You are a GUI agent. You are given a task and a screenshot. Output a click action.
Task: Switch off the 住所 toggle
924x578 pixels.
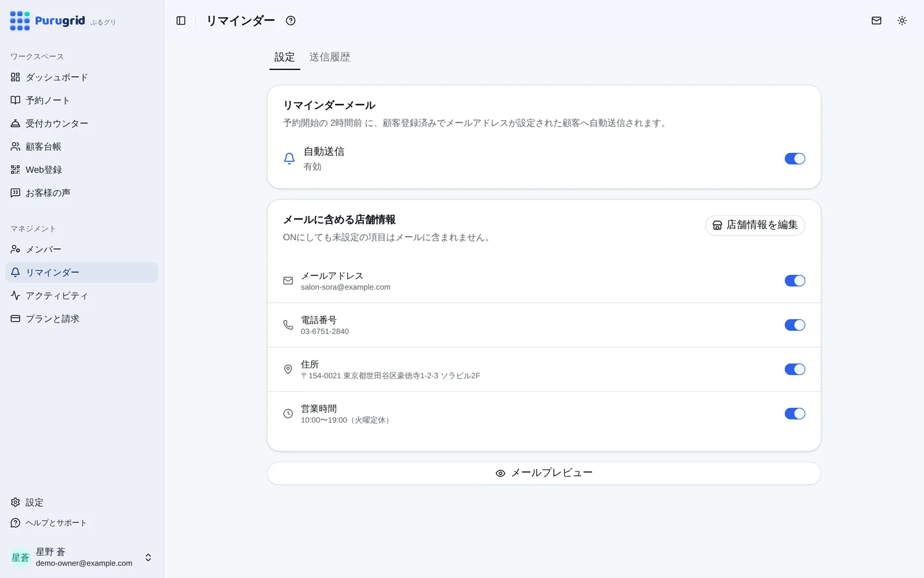tap(794, 369)
